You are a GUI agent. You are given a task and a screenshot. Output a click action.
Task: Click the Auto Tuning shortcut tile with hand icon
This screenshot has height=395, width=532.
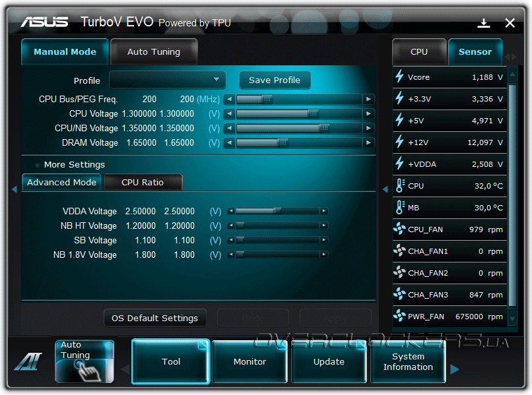coord(84,361)
